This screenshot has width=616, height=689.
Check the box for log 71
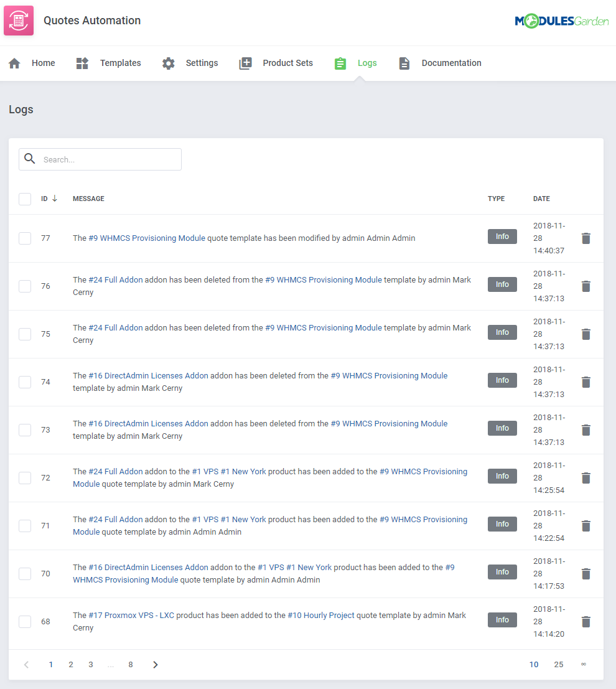tap(25, 525)
